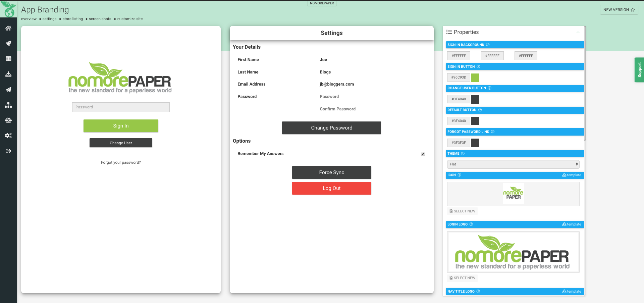Click the first #FFFFFF background color field
The width and height of the screenshot is (644, 303).
[x=459, y=56]
